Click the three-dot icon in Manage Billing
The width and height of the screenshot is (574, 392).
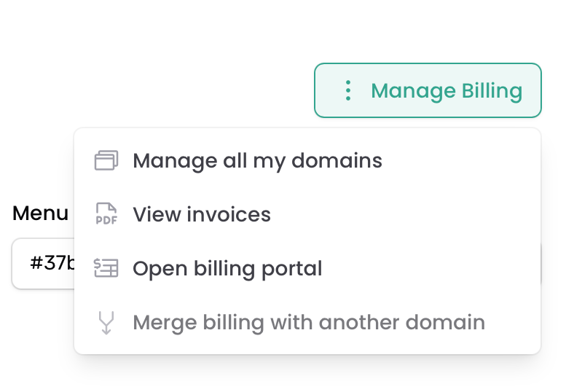click(348, 90)
